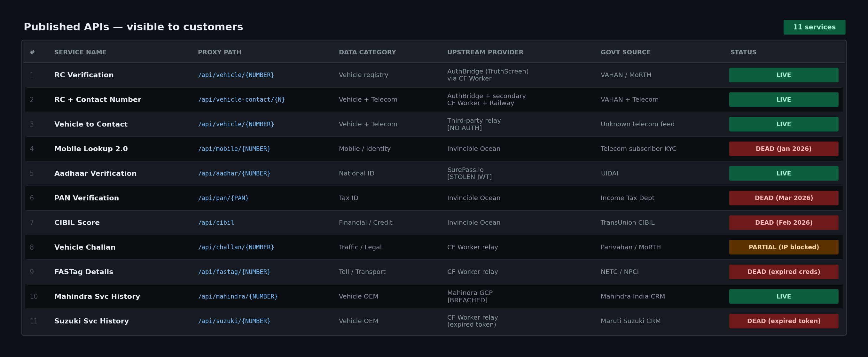Screen dimensions: 868x357
Task: Click the Govt Source column header
Action: tap(625, 52)
